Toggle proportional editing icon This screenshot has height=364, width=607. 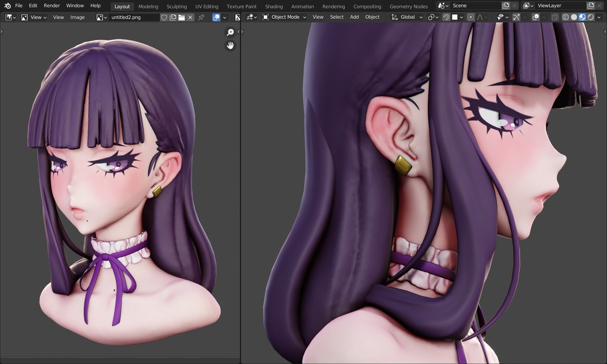tap(471, 17)
